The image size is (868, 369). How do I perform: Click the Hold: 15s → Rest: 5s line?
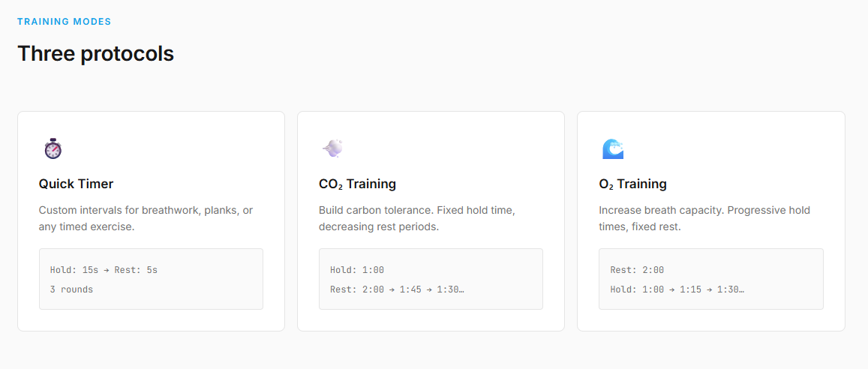(104, 270)
